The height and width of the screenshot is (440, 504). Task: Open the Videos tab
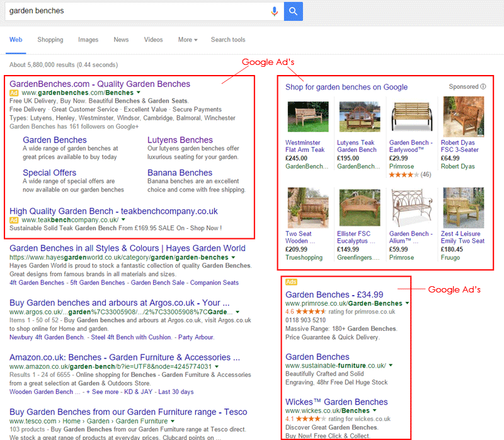[x=153, y=40]
